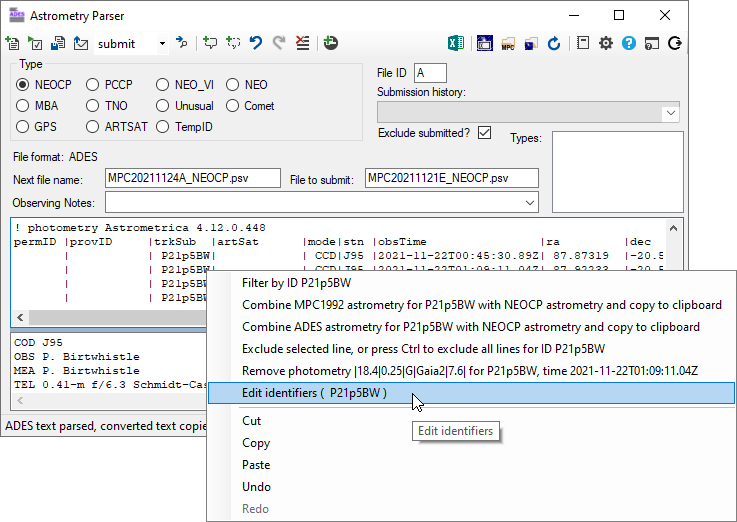Click the new document plus icon in toolbar

pos(12,44)
